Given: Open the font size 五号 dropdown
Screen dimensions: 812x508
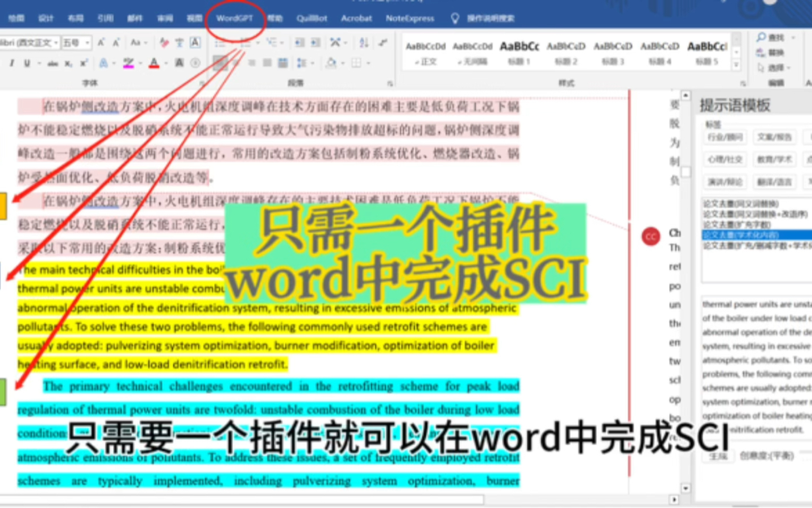Looking at the screenshot, I should 88,43.
